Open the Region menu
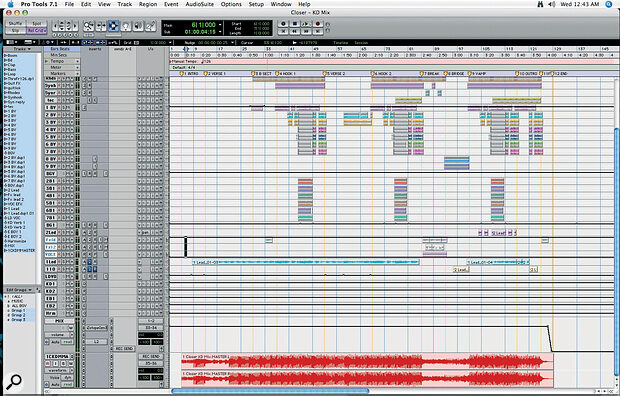This screenshot has width=620, height=396. click(x=148, y=4)
